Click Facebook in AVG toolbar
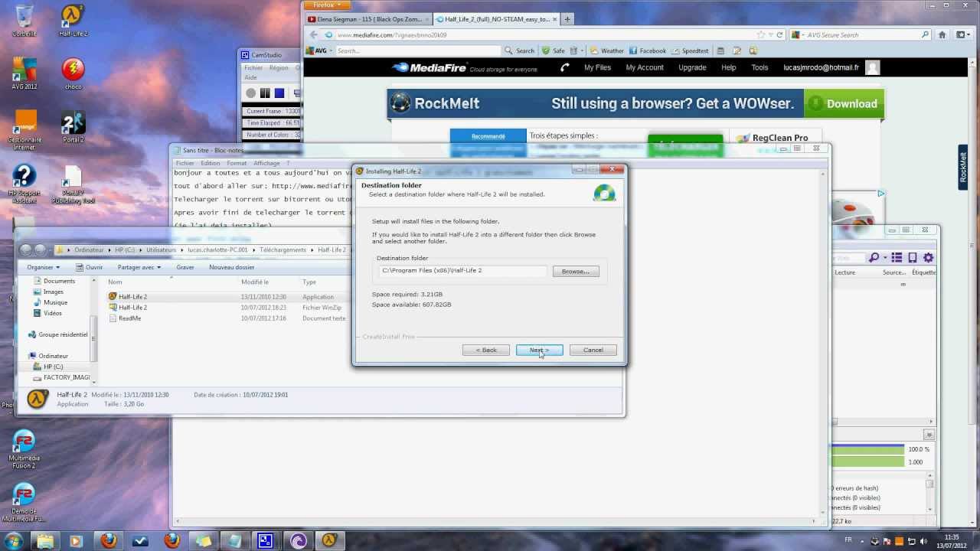The image size is (980, 551). click(648, 51)
